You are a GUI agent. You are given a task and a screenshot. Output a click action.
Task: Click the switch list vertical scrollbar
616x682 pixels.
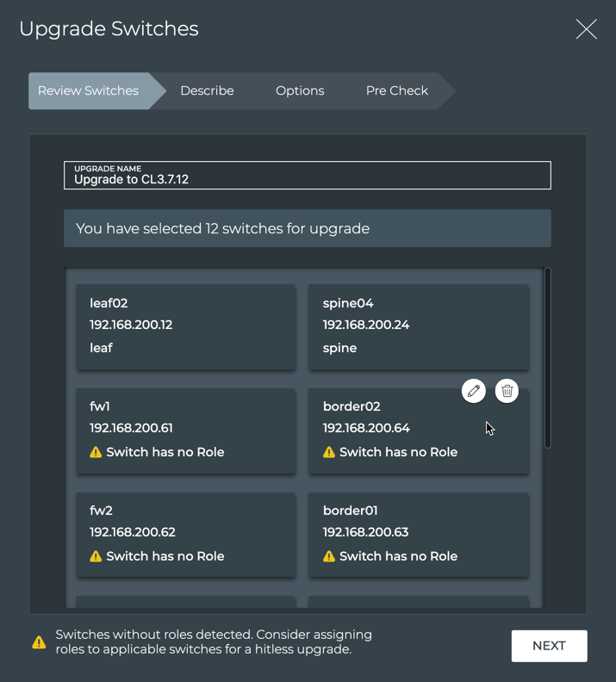click(547, 357)
